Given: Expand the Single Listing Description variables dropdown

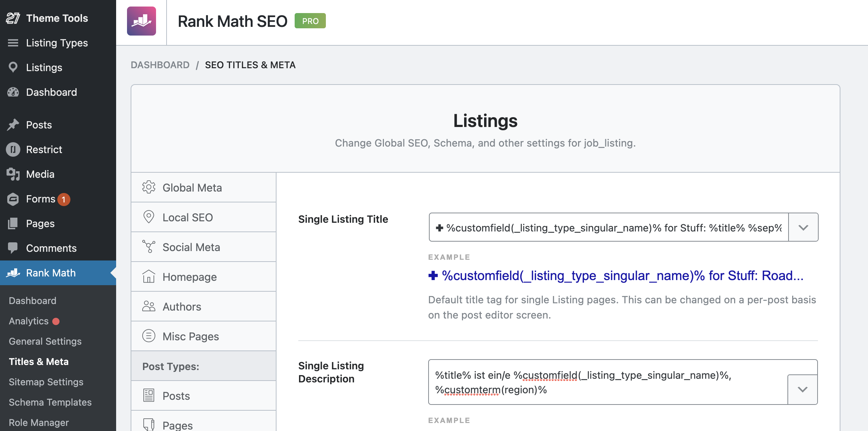Looking at the screenshot, I should click(x=803, y=389).
